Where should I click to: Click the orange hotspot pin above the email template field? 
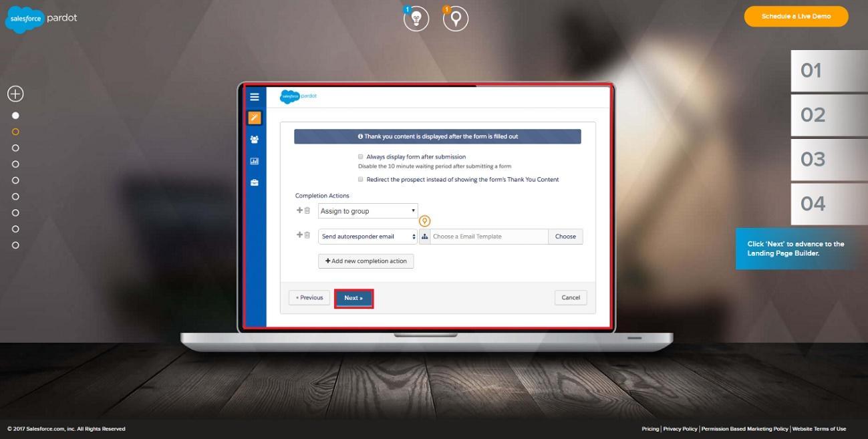coord(424,221)
